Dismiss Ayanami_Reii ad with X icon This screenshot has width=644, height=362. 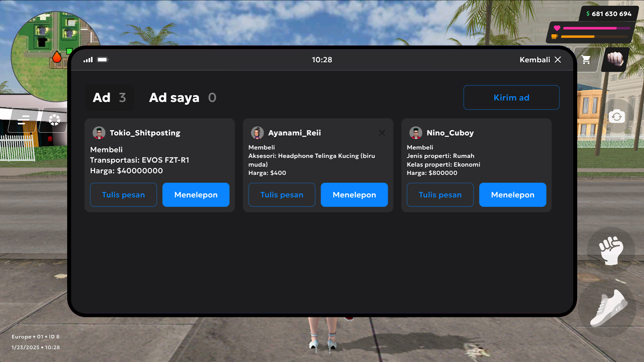382,133
